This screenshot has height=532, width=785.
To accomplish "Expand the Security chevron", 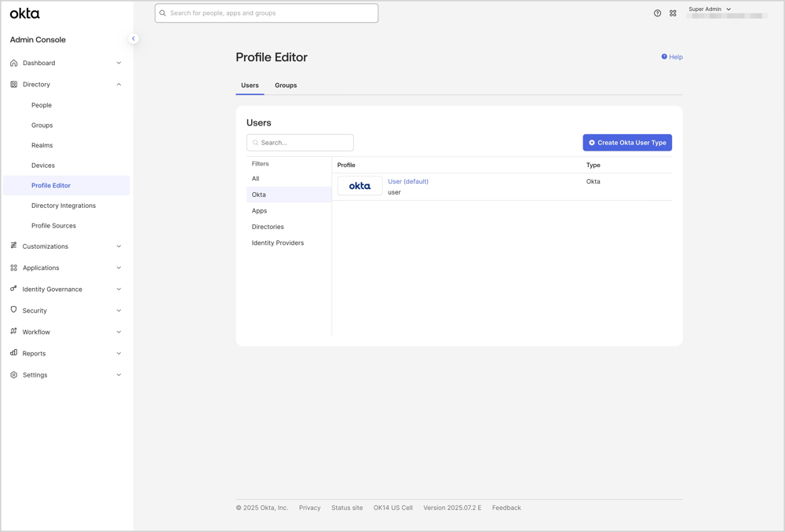I will (x=119, y=311).
